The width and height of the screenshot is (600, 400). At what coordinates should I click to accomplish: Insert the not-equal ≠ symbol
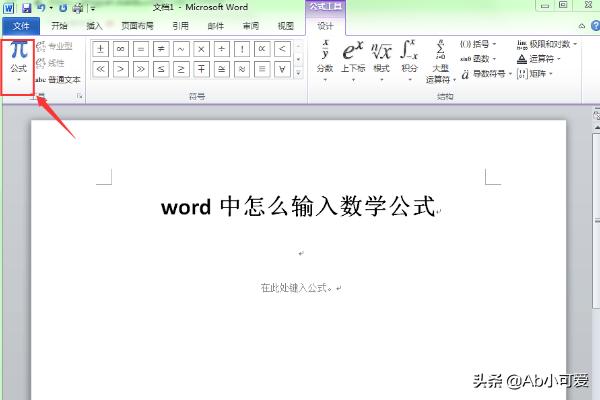[161, 49]
